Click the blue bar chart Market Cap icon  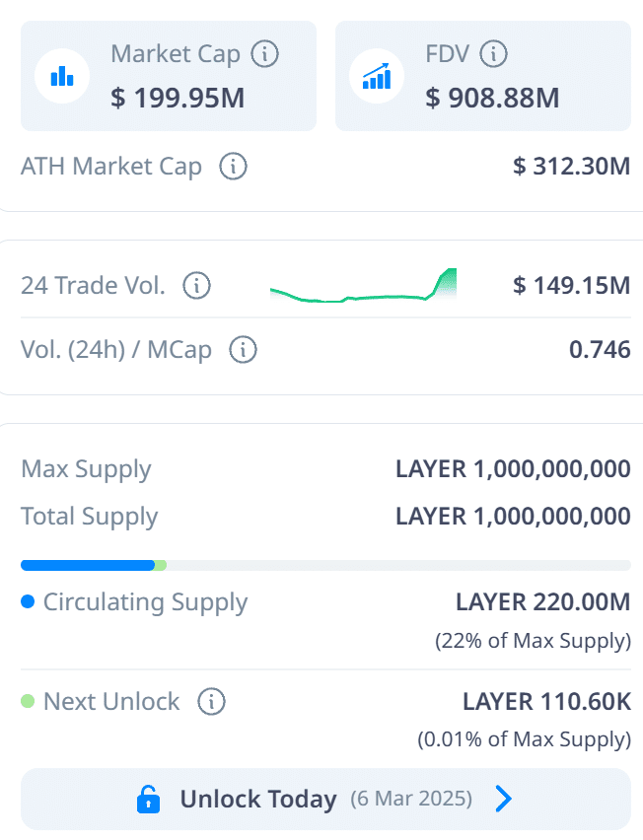[62, 76]
